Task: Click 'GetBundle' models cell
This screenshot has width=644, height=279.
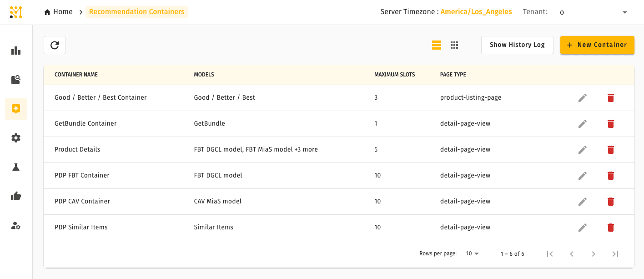Action: [x=209, y=124]
